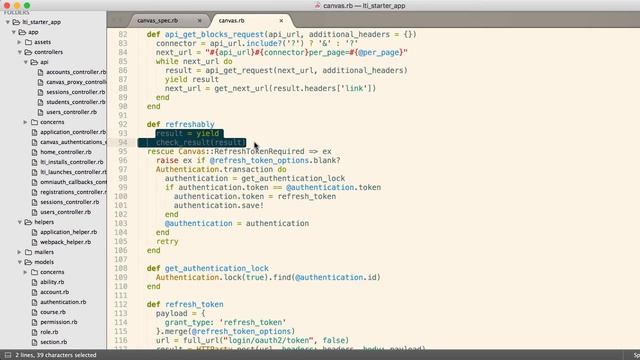Click the file icon beside ability.rb
Viewport: 640px width, 360px height.
tap(34, 282)
